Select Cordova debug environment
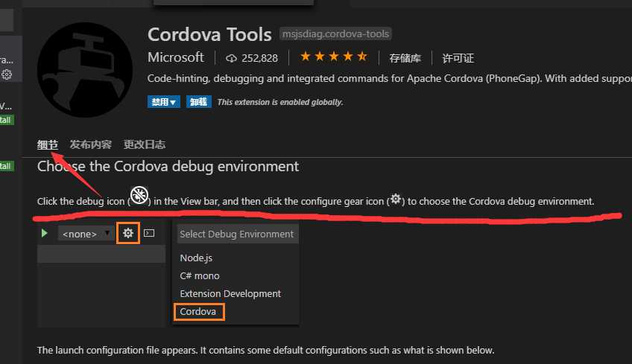 click(x=199, y=312)
